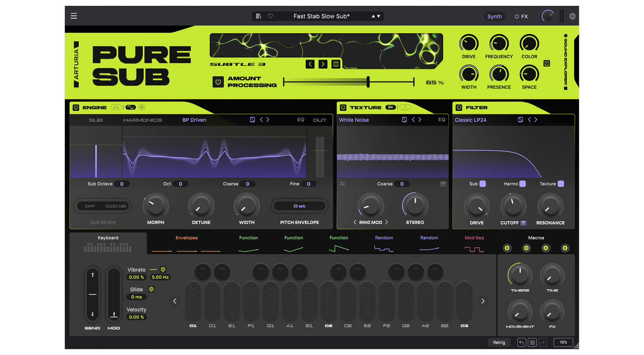This screenshot has height=355, width=644.
Task: Select the engine sine wave mode icon
Action: [x=130, y=107]
